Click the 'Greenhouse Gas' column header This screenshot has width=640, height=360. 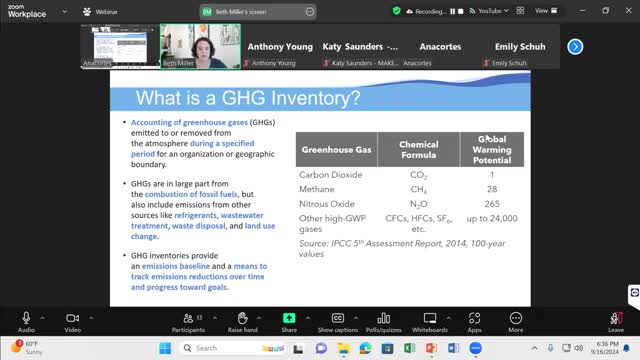click(x=336, y=150)
